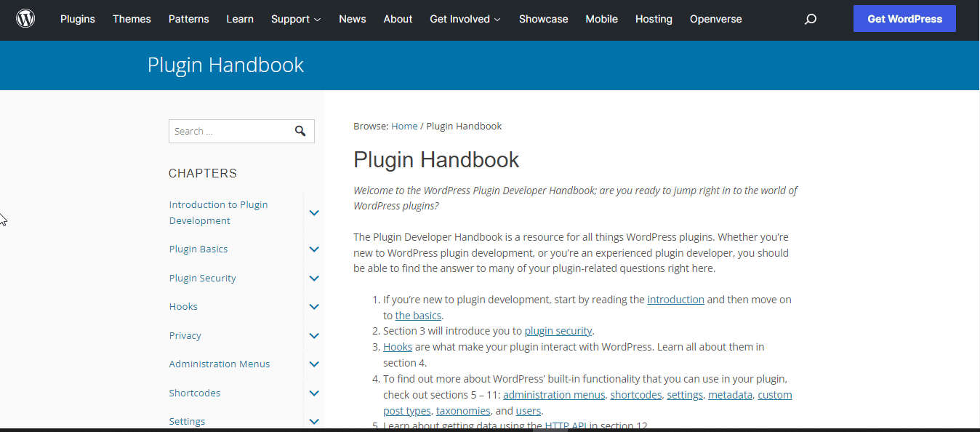Expand the Plugin Security chevron
The image size is (980, 432).
click(x=314, y=278)
